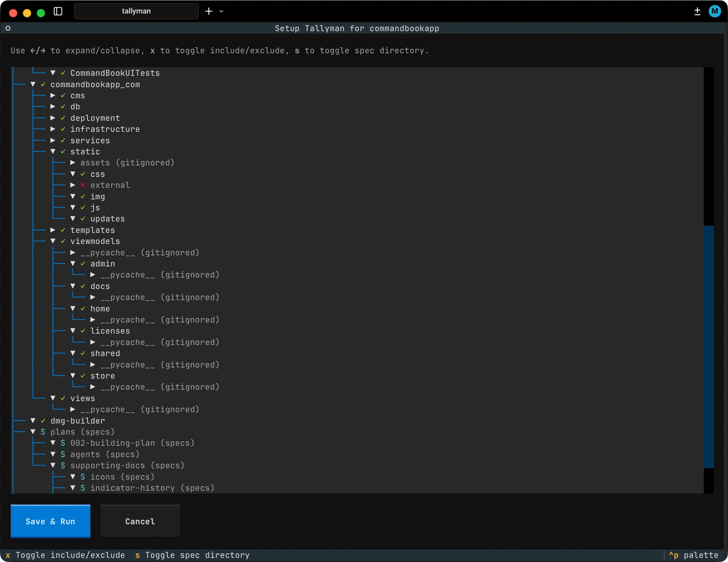Click the scrollbar track below the thumb
The image size is (728, 562).
pyautogui.click(x=709, y=481)
